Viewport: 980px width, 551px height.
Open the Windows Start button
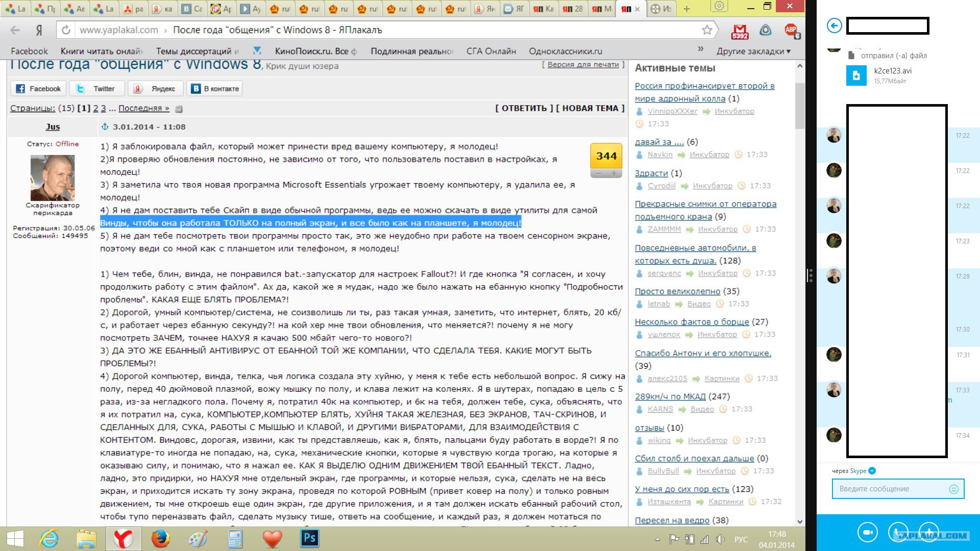(15, 539)
